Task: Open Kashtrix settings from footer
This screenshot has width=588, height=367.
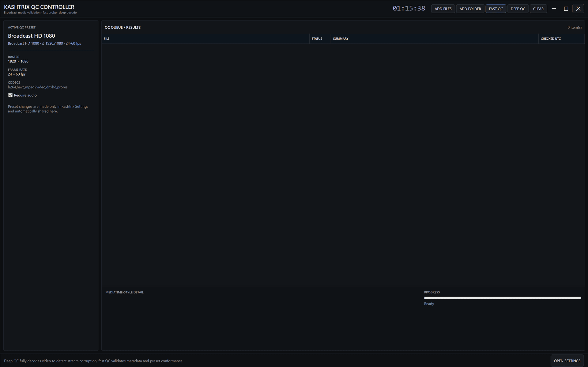Action: click(x=567, y=361)
